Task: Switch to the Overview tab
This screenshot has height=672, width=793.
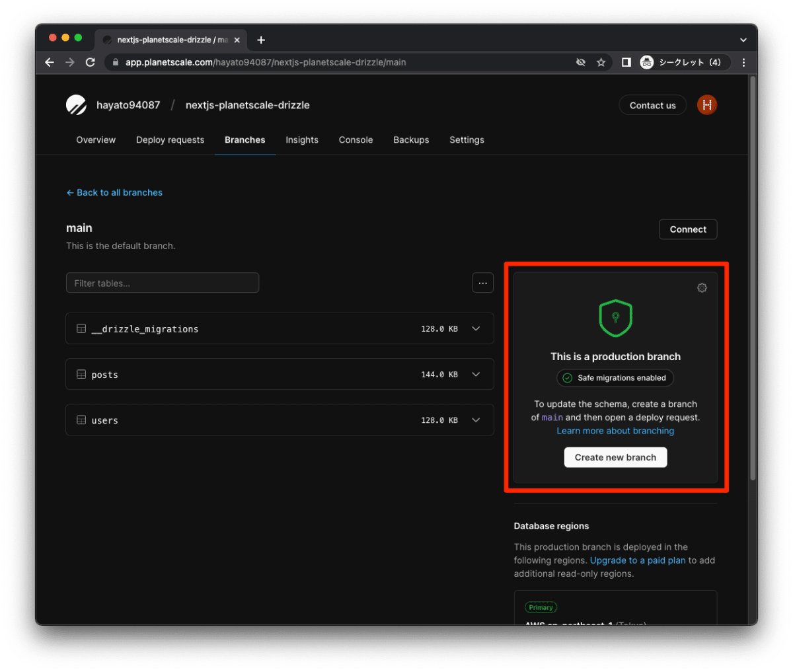Action: pyautogui.click(x=96, y=140)
